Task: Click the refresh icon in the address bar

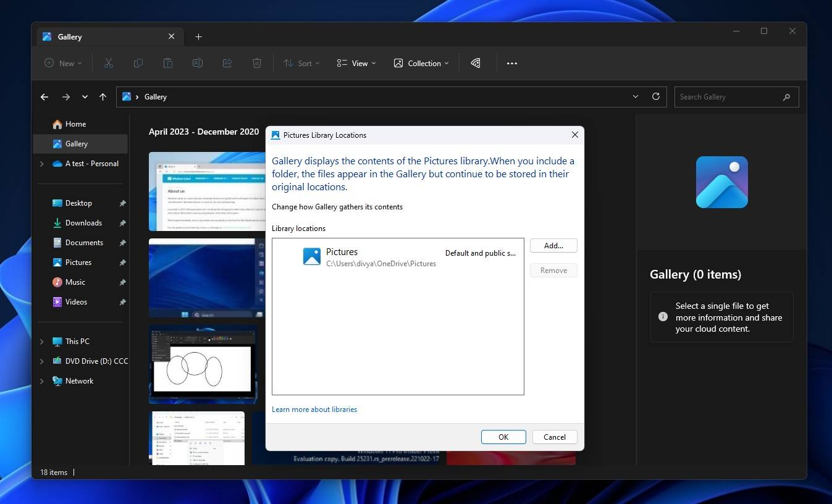Action: tap(655, 96)
